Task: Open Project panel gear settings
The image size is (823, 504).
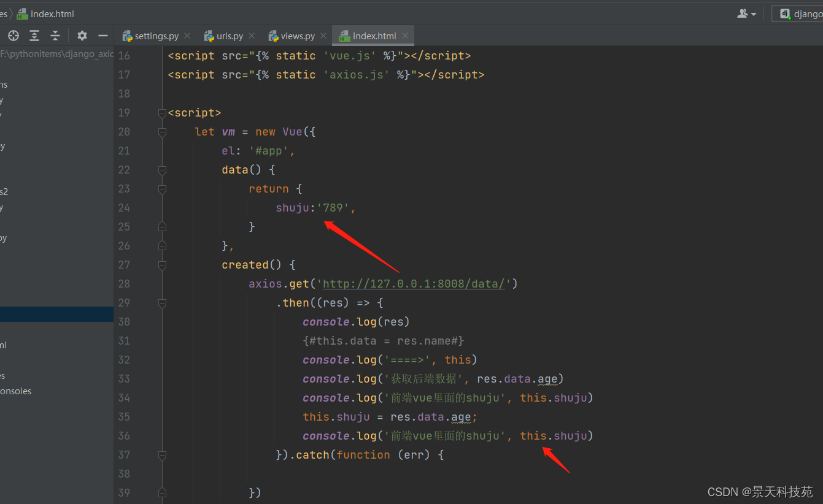Action: (x=82, y=36)
